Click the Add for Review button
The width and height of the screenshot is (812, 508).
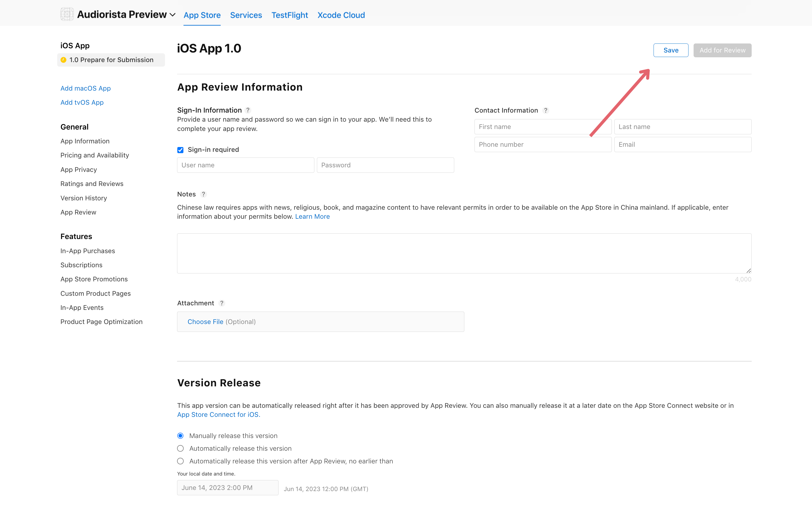(x=722, y=50)
